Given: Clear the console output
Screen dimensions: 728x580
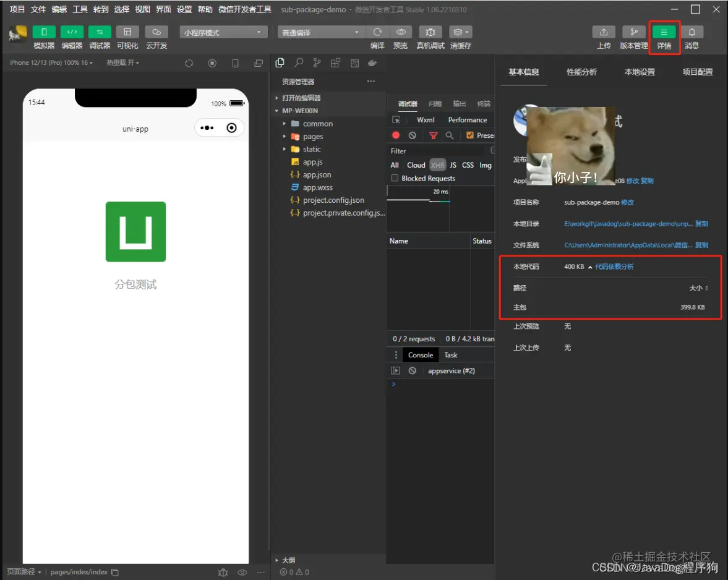Looking at the screenshot, I should tap(413, 371).
